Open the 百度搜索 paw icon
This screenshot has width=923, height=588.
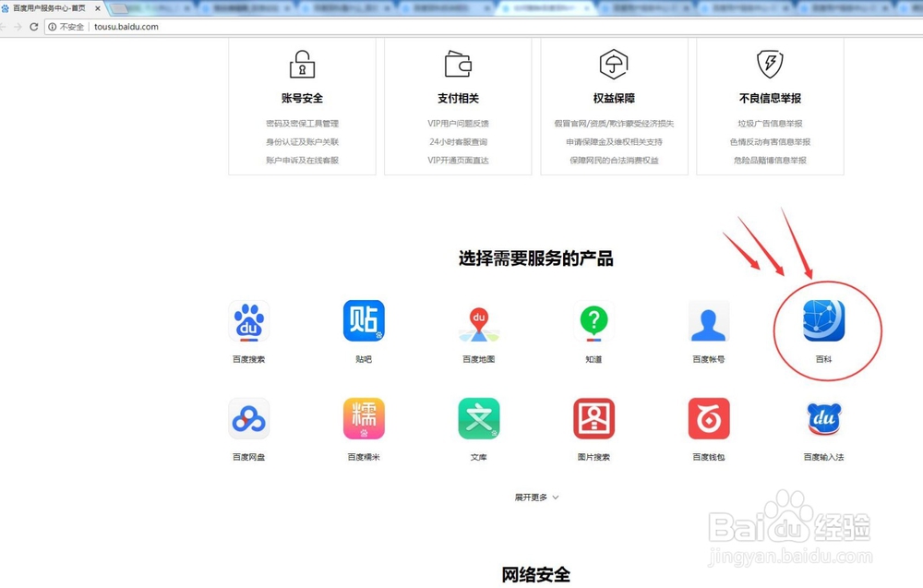249,321
